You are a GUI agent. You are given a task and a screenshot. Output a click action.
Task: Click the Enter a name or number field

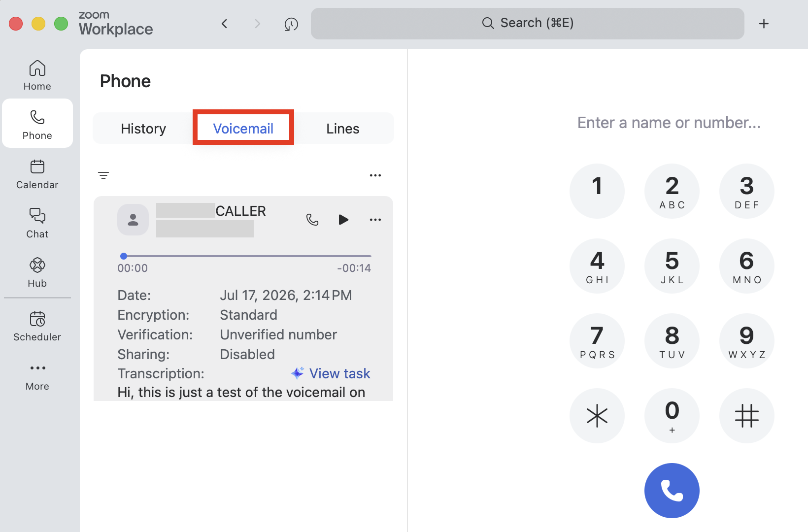[x=669, y=123]
